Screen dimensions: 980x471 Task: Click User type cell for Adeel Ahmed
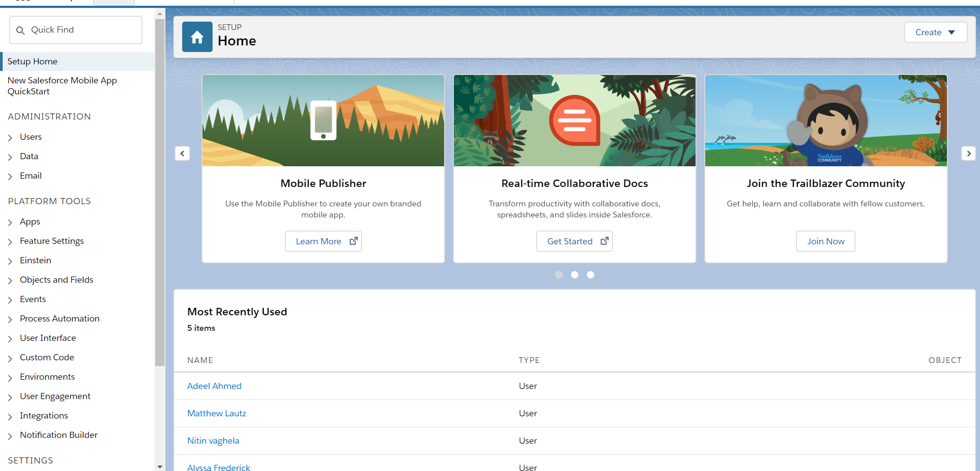point(528,386)
